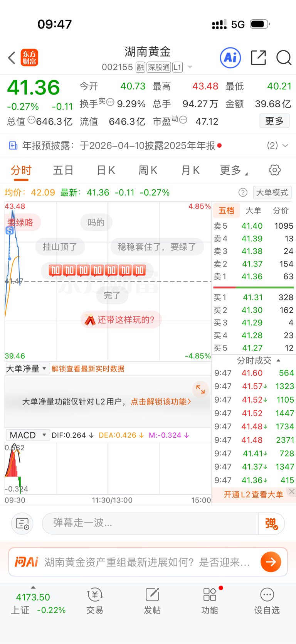Image resolution: width=296 pixels, height=644 pixels.
Task: Tap the 41.60 564 trade row
Action: (254, 373)
